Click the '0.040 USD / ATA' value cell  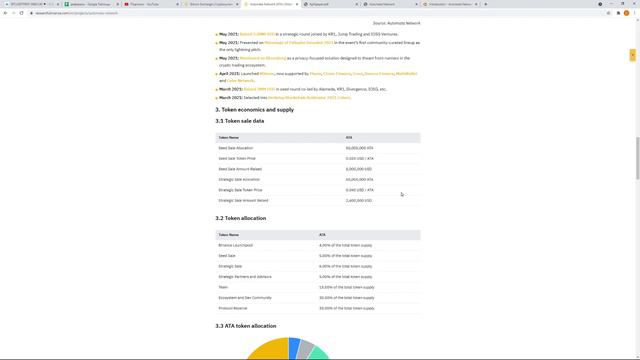360,190
